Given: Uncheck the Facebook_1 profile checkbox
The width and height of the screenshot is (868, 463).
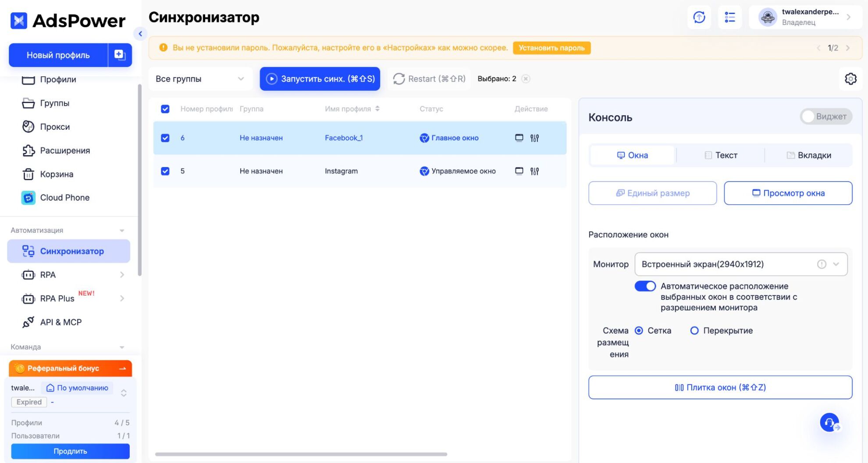Looking at the screenshot, I should click(165, 138).
